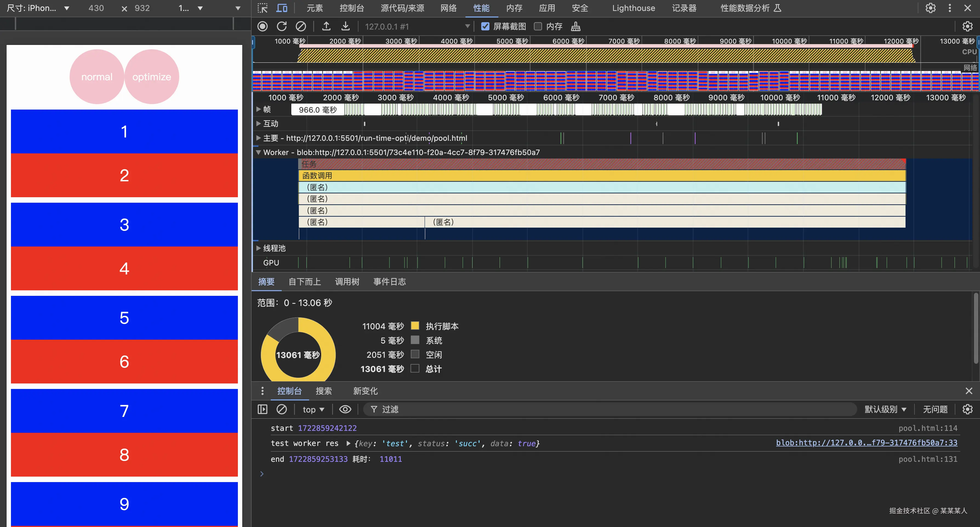Expand the 帧 track

coord(259,110)
